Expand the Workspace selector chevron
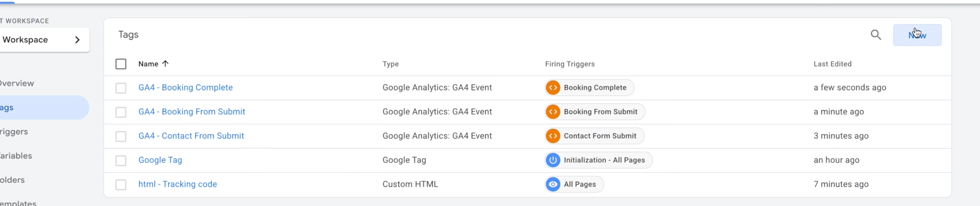Viewport: 980px width, 206px height. [x=77, y=40]
